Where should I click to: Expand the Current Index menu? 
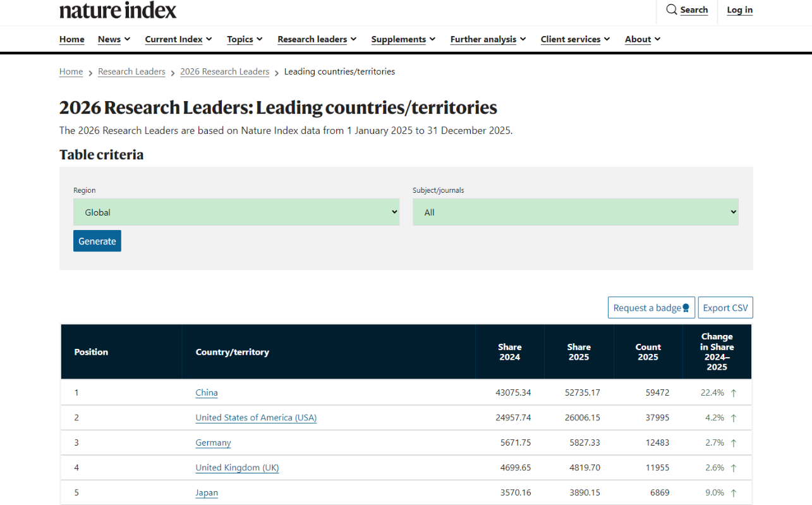pos(179,39)
